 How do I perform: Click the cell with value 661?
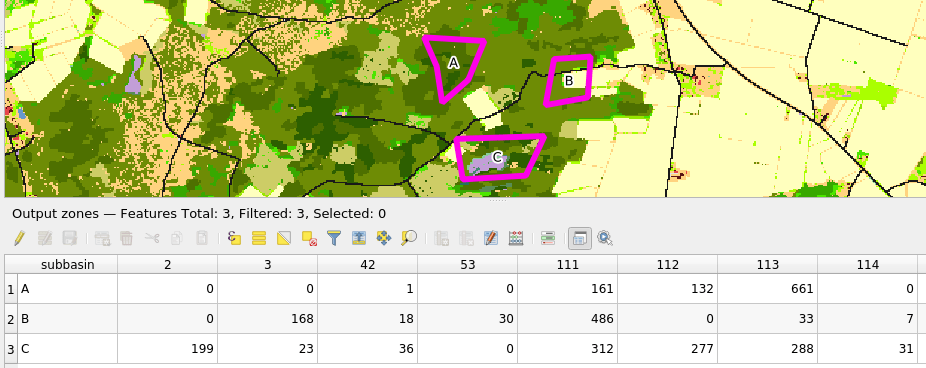(x=768, y=289)
